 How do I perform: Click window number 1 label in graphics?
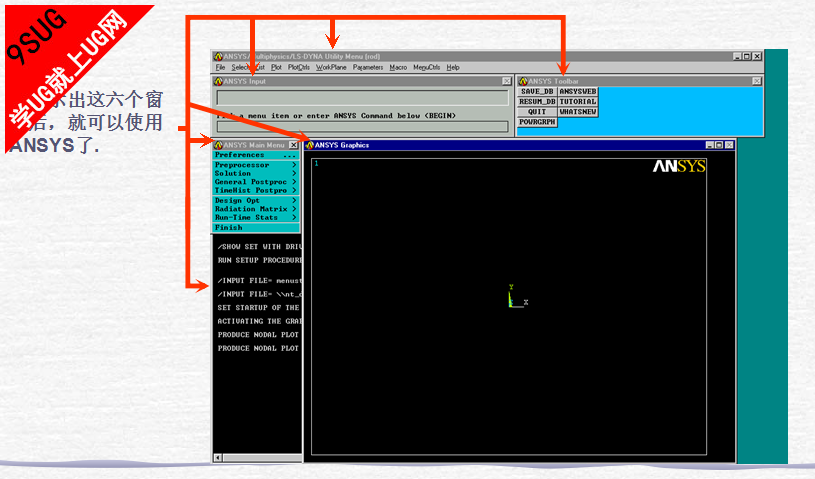click(x=317, y=164)
